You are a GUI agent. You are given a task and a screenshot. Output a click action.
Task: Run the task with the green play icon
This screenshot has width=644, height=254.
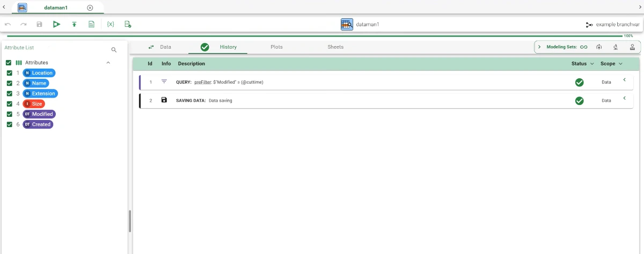[56, 24]
